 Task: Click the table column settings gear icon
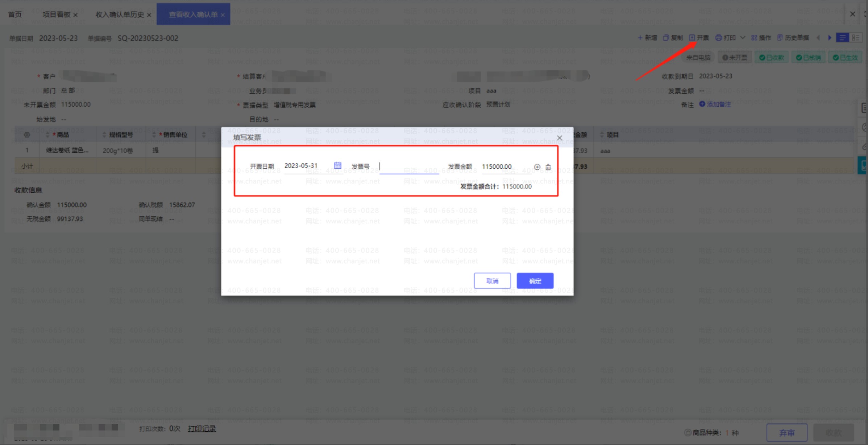click(27, 135)
